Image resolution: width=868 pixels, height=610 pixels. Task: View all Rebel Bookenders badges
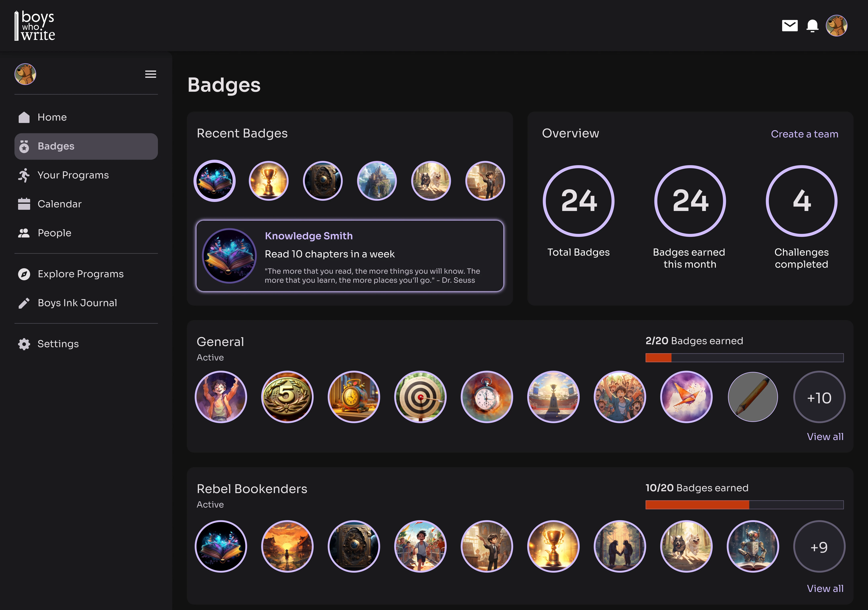click(x=825, y=589)
